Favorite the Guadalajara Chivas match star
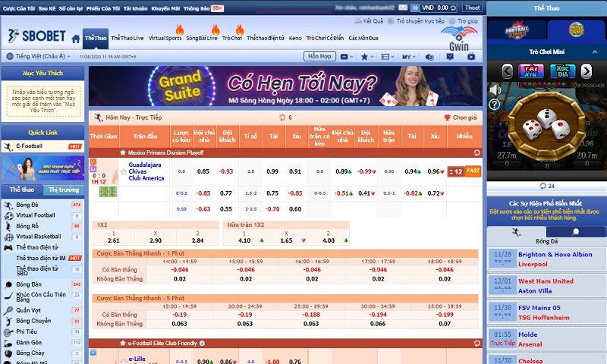Viewport: 607px width, 364px height. point(124,171)
